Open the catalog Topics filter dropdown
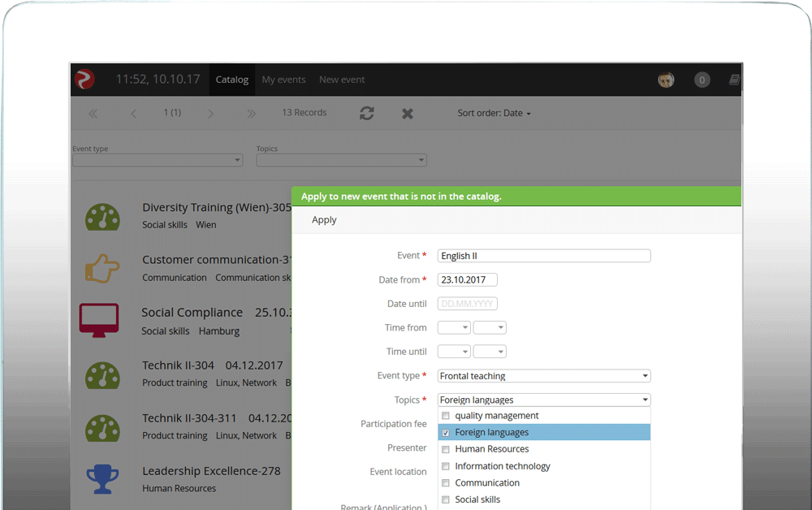The image size is (812, 510). tap(341, 160)
